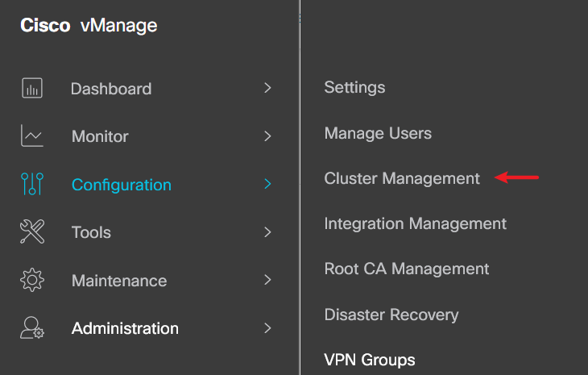This screenshot has height=375, width=588.
Task: Click the Dashboard bar chart icon
Action: click(x=32, y=88)
